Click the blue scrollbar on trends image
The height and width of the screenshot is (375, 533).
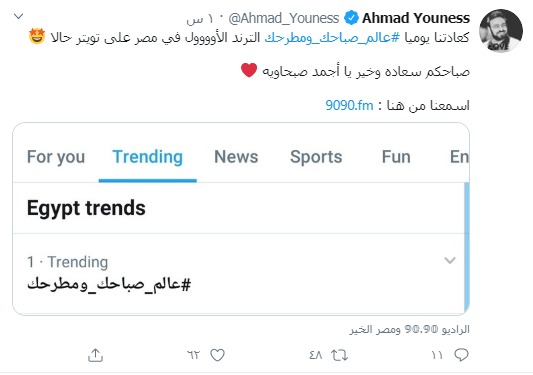coord(466,246)
